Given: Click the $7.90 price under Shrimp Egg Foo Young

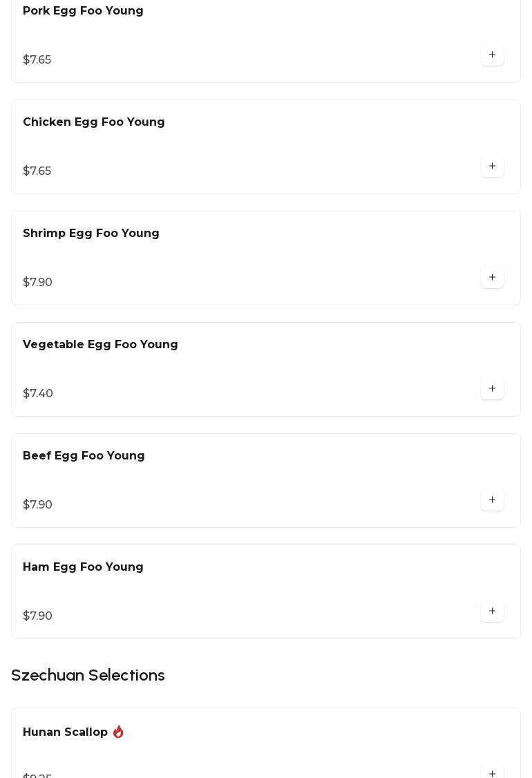Looking at the screenshot, I should pos(38,283).
